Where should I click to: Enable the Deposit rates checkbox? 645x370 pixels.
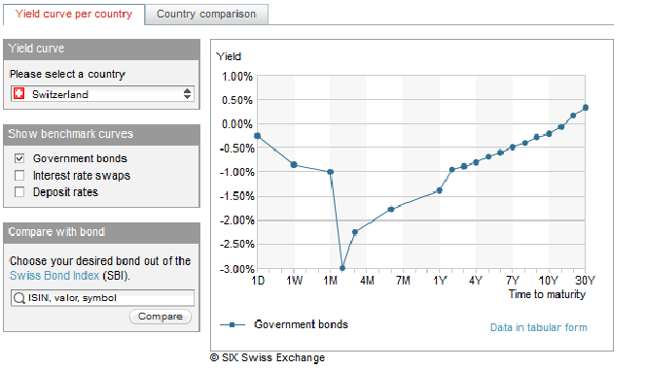click(x=19, y=192)
